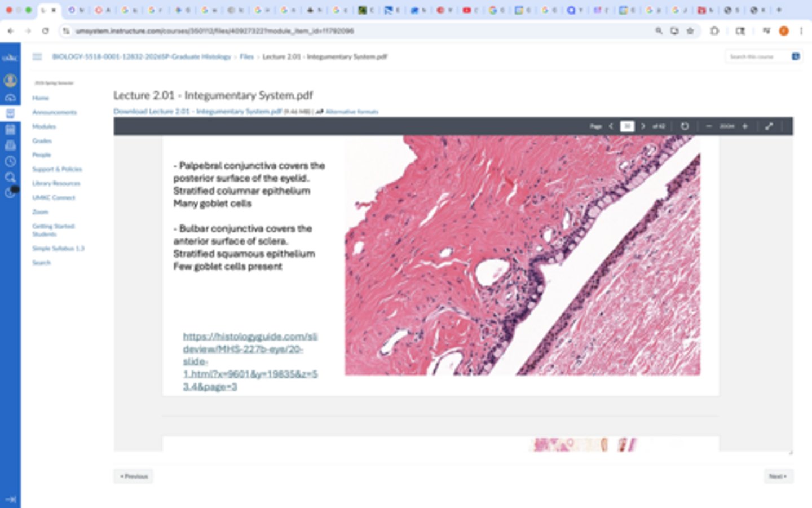This screenshot has height=508, width=812.
Task: Open UMKC Connect in course navigation
Action: tap(54, 197)
